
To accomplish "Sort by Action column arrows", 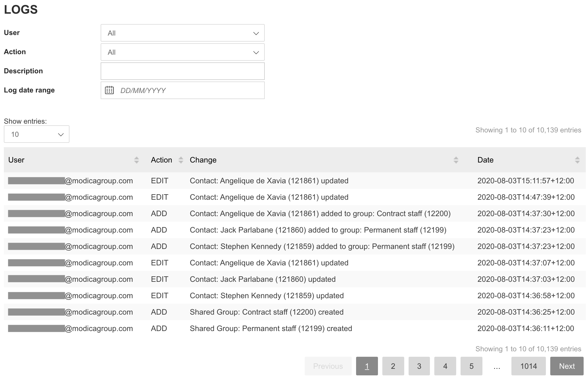I will 181,160.
